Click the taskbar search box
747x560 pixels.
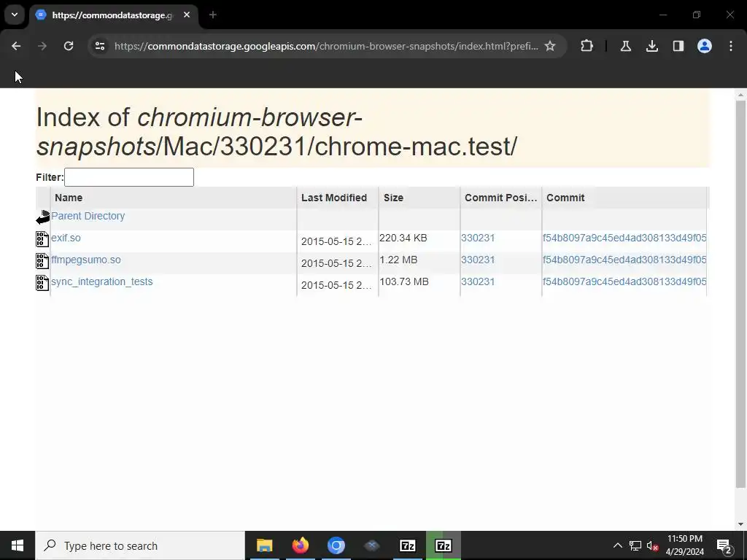[140, 545]
